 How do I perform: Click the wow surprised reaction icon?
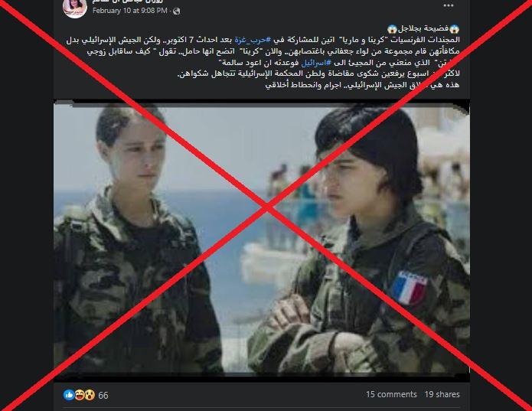[x=90, y=395]
